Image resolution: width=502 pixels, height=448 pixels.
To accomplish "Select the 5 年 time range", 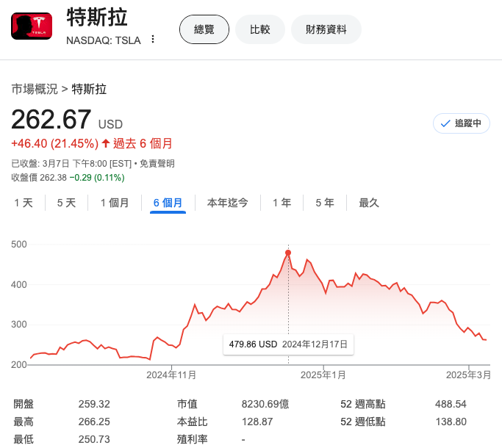I will click(325, 203).
